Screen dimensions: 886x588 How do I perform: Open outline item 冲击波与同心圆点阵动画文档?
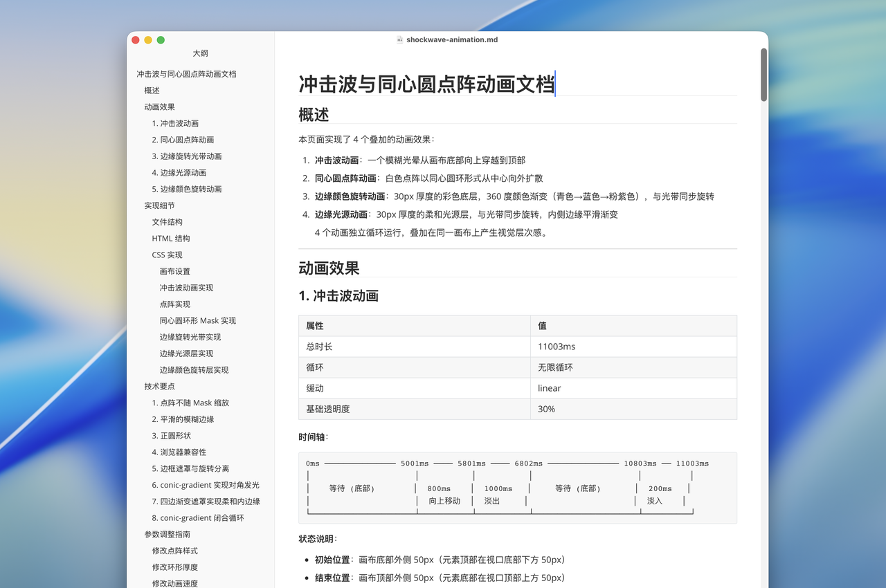186,74
